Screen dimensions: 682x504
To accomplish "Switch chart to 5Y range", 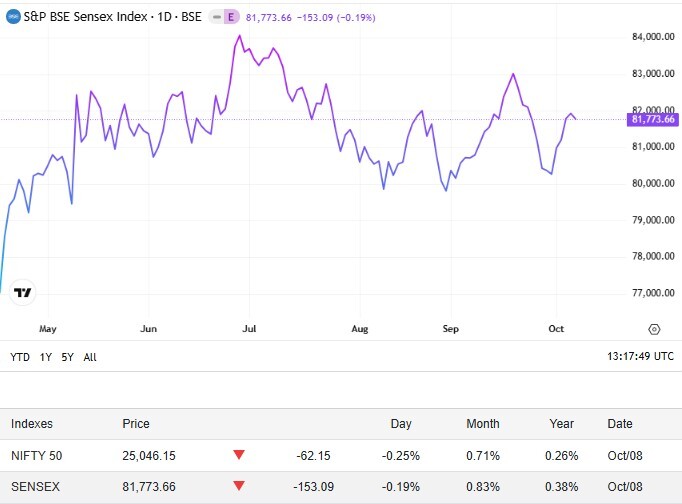I will [x=67, y=356].
